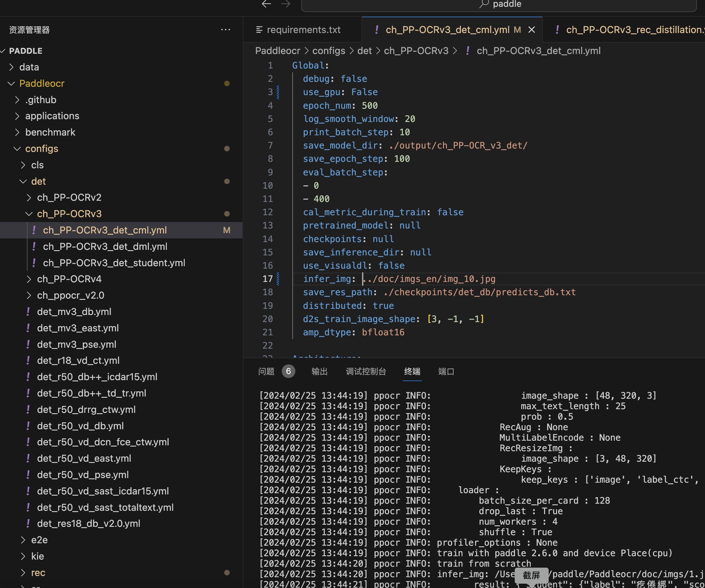Click the use_gpu: False line

pyautogui.click(x=340, y=92)
